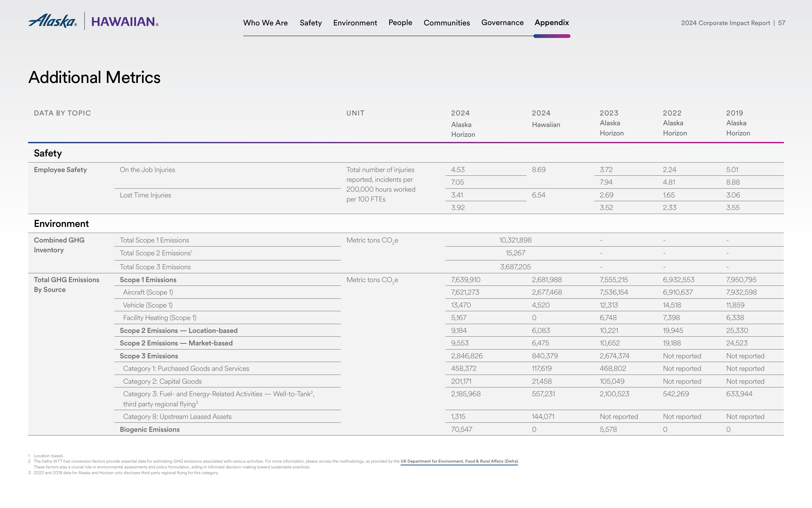Screen dimensions: 812x508
Task: Click the Combined GHG Inventory label
Action: [59, 245]
